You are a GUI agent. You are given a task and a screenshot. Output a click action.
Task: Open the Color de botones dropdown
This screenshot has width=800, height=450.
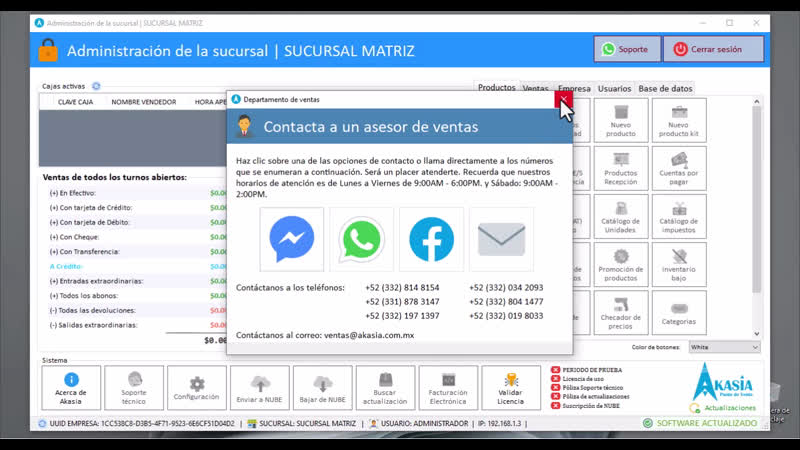point(724,347)
